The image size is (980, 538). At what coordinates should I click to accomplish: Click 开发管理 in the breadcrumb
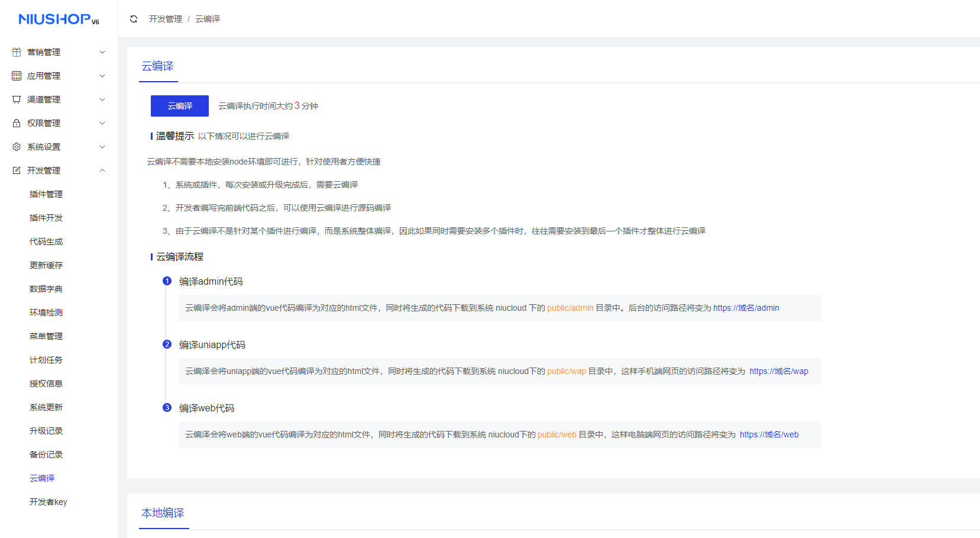(x=166, y=19)
